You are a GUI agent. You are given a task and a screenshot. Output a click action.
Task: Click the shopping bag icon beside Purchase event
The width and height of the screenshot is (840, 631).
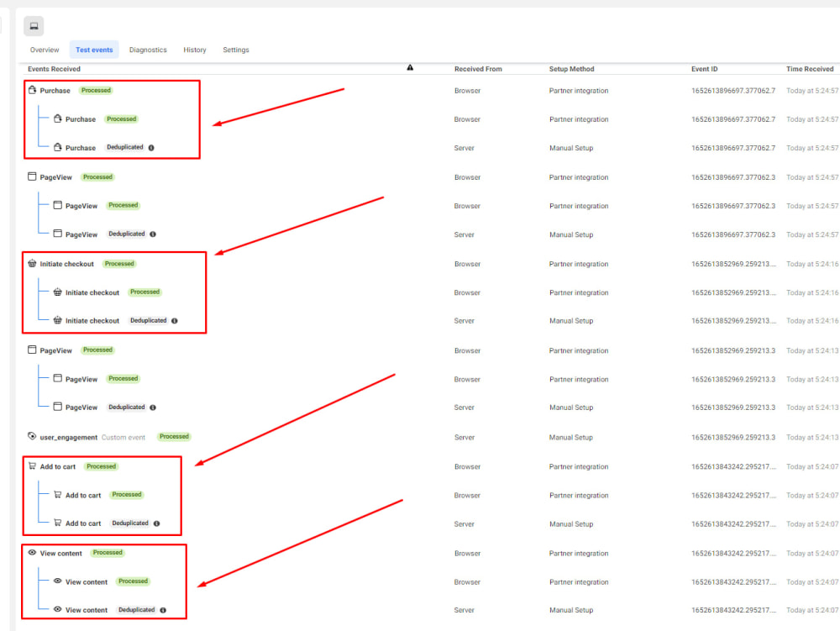pos(32,90)
